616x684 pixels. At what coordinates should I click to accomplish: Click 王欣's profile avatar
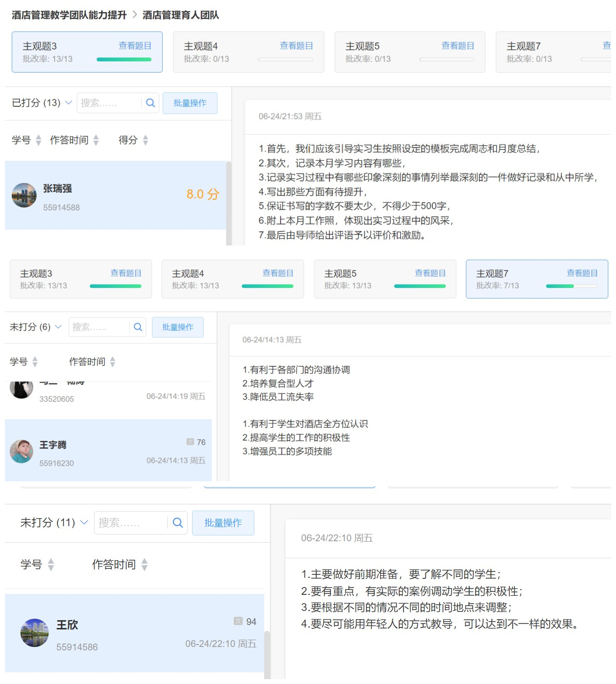[x=34, y=633]
